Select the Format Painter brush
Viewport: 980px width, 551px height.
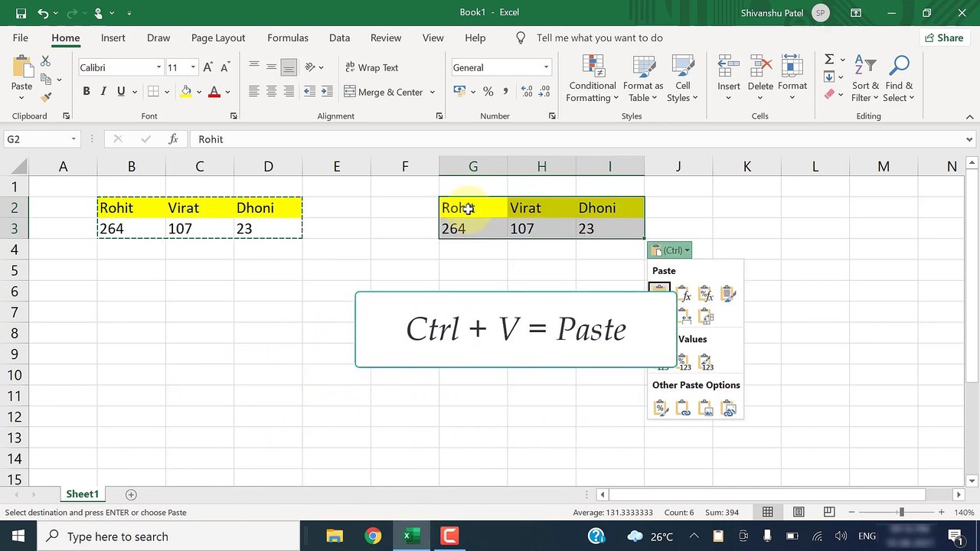click(45, 97)
